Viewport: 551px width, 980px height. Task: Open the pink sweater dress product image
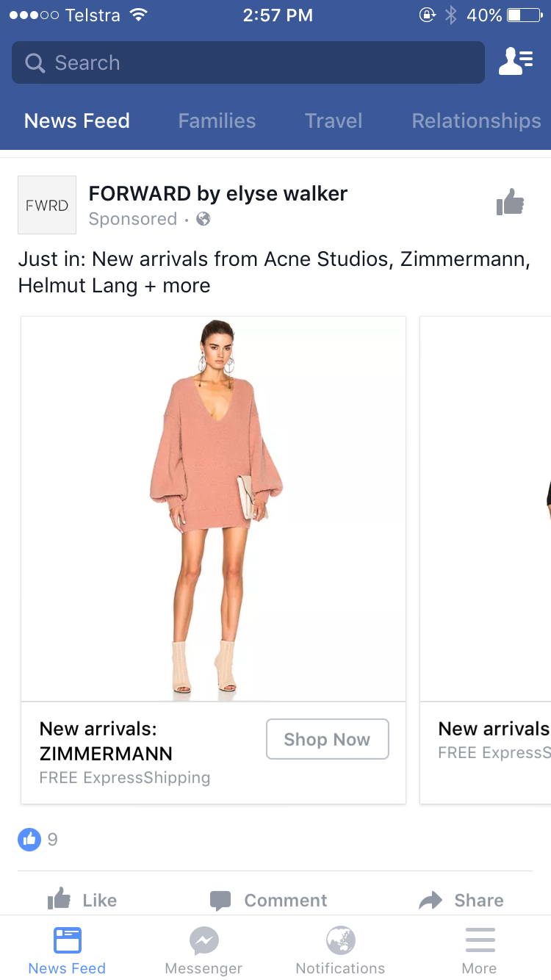click(x=213, y=508)
